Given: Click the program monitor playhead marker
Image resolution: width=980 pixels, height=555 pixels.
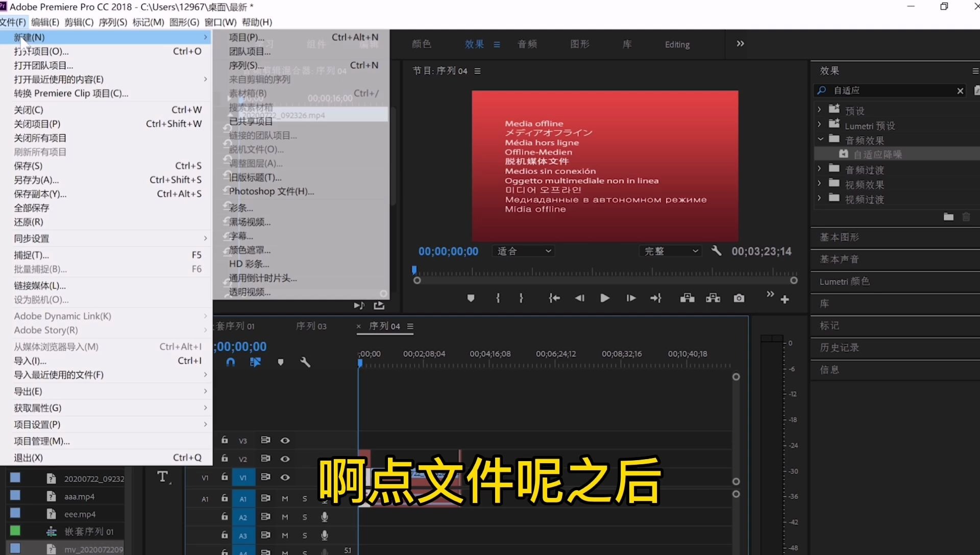Looking at the screenshot, I should (x=414, y=270).
